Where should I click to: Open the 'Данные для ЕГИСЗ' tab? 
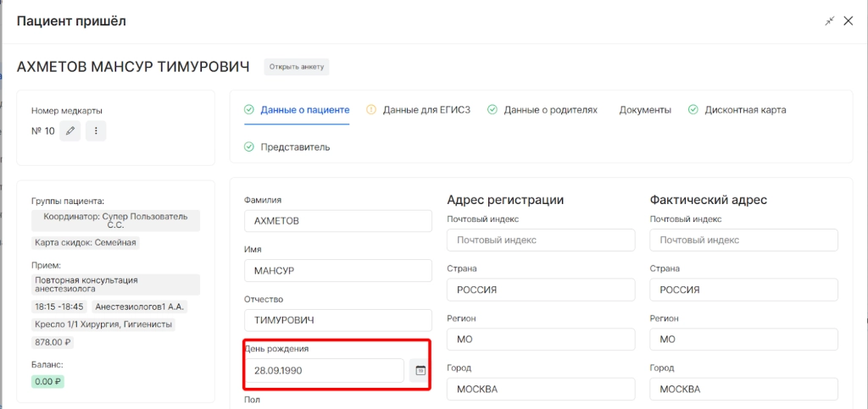tap(426, 110)
